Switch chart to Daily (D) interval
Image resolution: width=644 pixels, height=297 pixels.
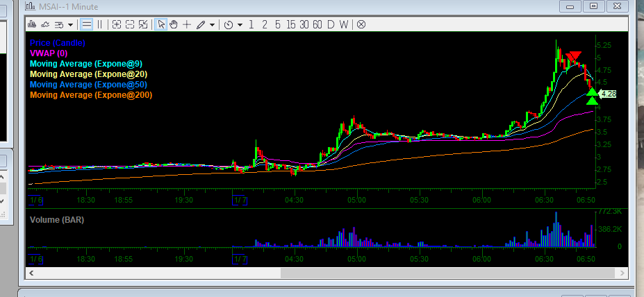tap(331, 24)
